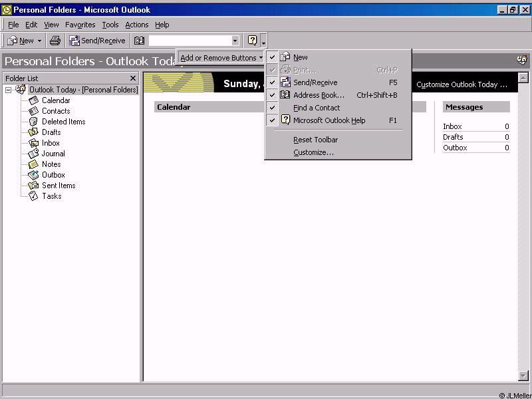
Task: Open the Journal folder icon
Action: pos(34,154)
